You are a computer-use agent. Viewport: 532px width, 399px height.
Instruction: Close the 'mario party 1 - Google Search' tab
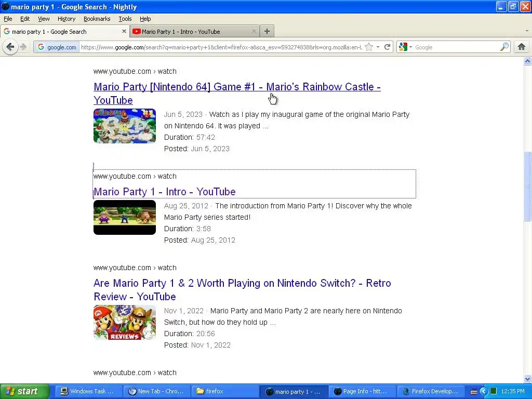pos(124,31)
